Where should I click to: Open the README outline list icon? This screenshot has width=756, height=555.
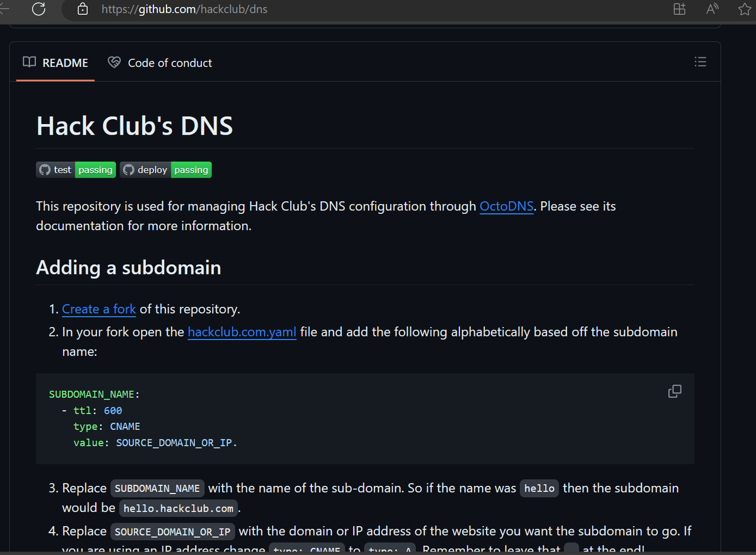pos(700,62)
